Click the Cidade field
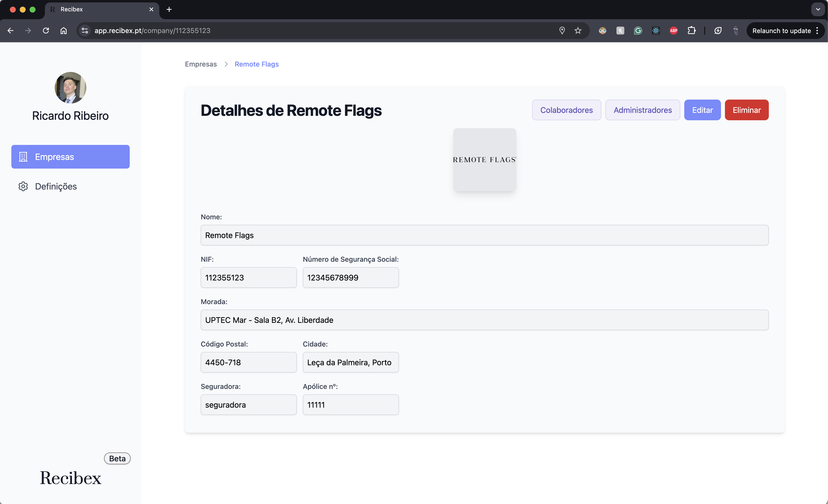The image size is (828, 504). (x=351, y=362)
